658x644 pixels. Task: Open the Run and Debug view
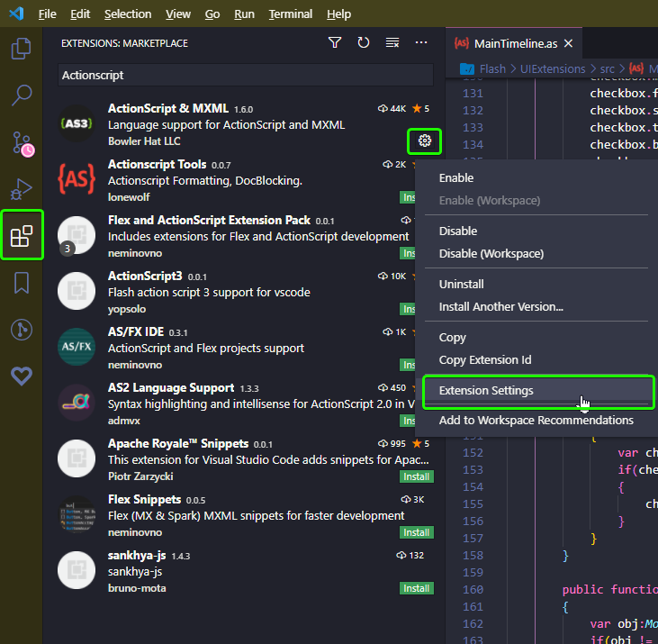[x=21, y=189]
